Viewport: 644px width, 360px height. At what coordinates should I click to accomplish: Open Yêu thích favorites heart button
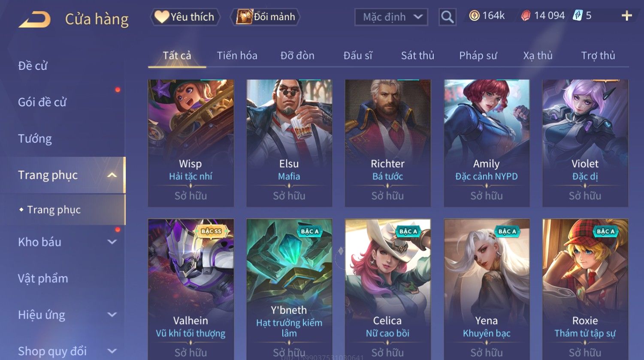(185, 17)
